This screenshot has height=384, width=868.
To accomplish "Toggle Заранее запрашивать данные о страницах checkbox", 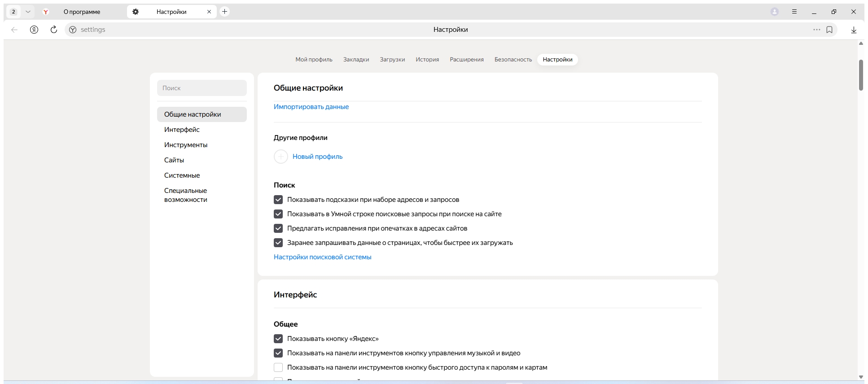I will 278,243.
